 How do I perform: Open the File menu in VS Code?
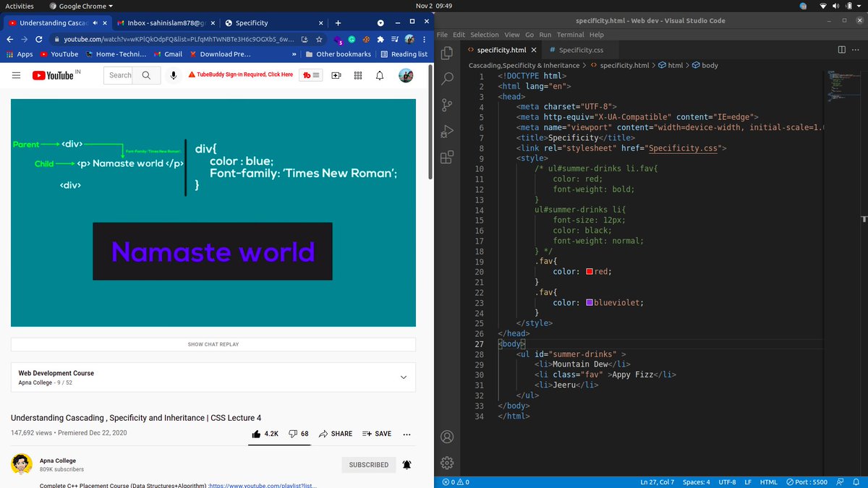tap(442, 35)
